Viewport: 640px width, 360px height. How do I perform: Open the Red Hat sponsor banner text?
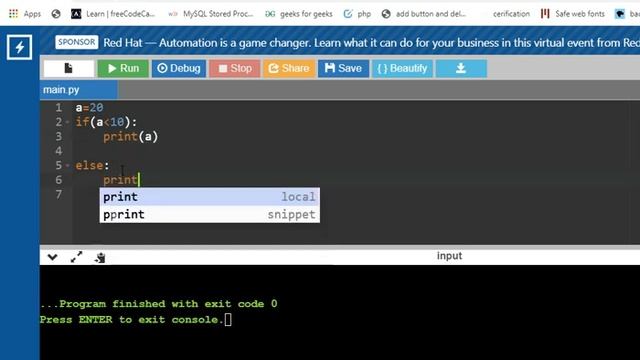[x=371, y=42]
